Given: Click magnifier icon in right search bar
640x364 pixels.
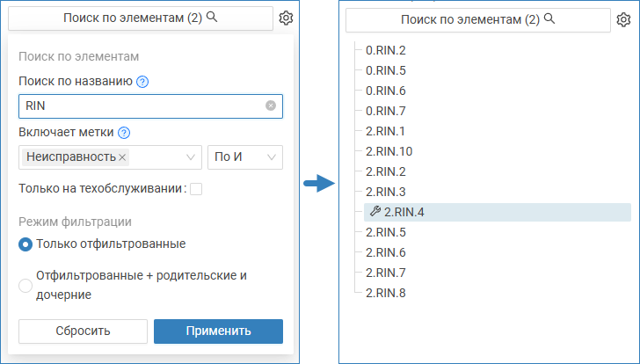Looking at the screenshot, I should [x=549, y=18].
